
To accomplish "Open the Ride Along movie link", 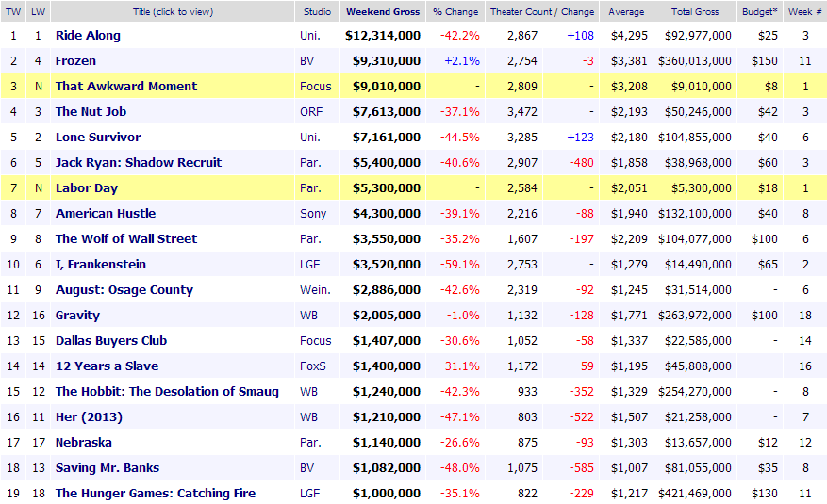I will point(88,35).
